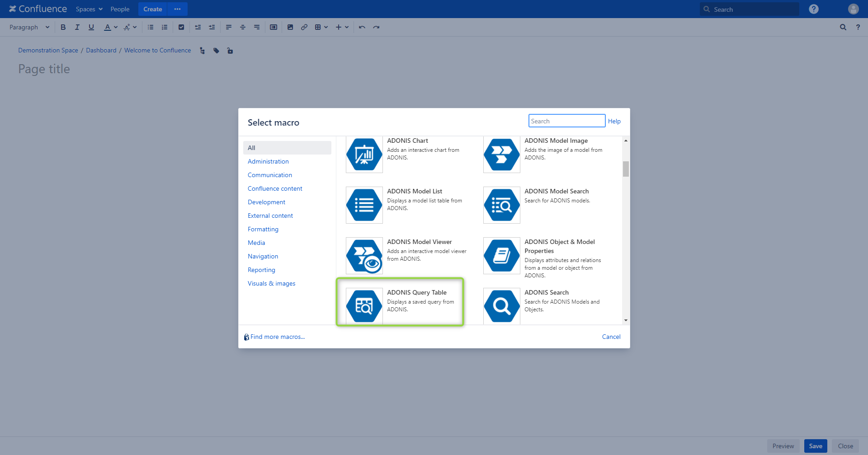Select the External content category
Viewport: 868px width, 455px height.
point(270,216)
